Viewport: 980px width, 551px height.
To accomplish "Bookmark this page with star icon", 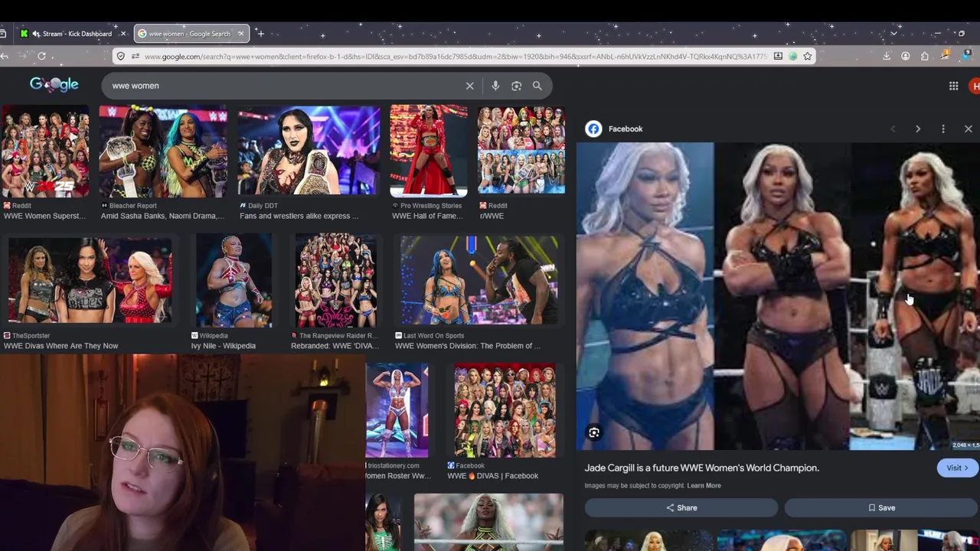I will click(807, 56).
